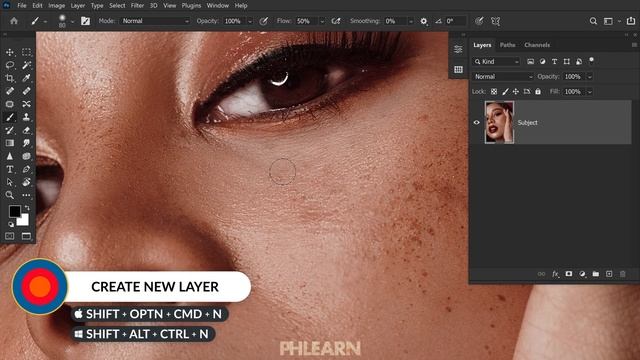Open the layer filter Kind dropdown
The width and height of the screenshot is (640, 360).
(x=496, y=61)
